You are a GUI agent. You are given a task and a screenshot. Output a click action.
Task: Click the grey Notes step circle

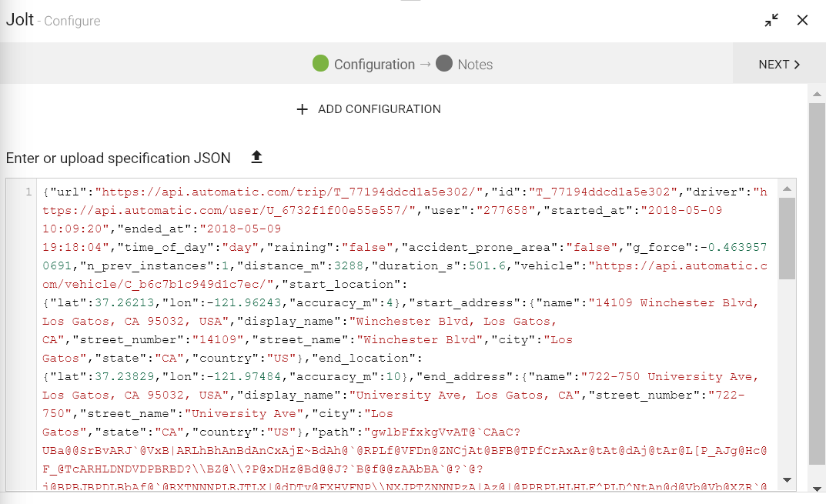[x=444, y=64]
